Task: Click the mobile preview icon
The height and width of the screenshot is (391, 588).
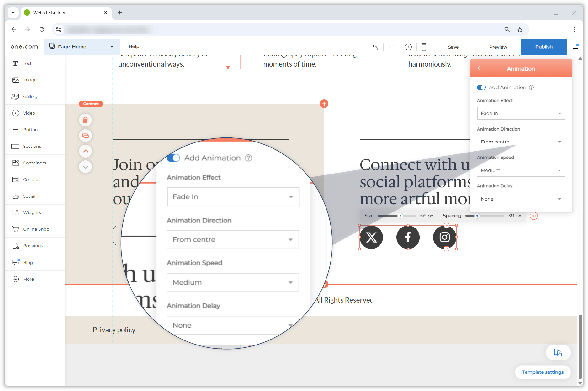Action: coord(424,46)
